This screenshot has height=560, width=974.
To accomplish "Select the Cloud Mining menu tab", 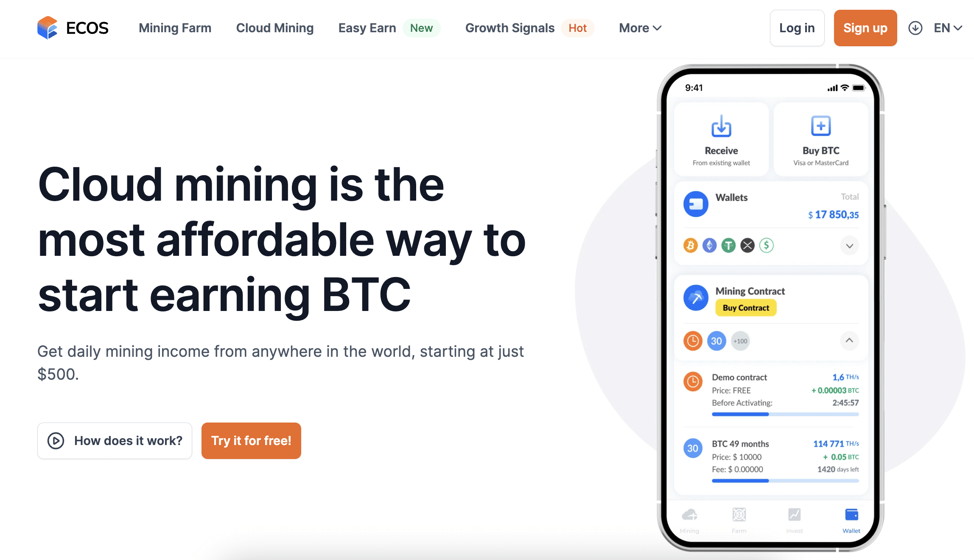I will pos(274,28).
